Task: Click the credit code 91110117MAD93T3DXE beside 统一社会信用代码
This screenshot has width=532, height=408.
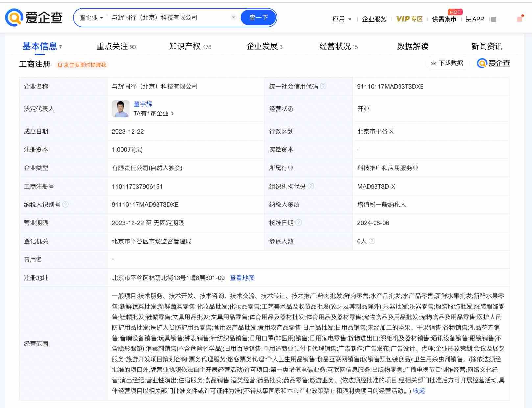Action: click(390, 87)
